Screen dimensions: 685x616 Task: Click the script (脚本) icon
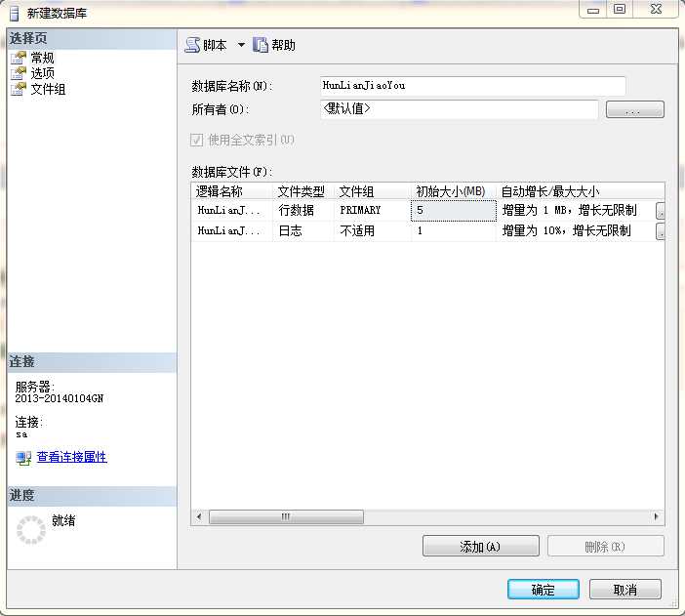(192, 45)
